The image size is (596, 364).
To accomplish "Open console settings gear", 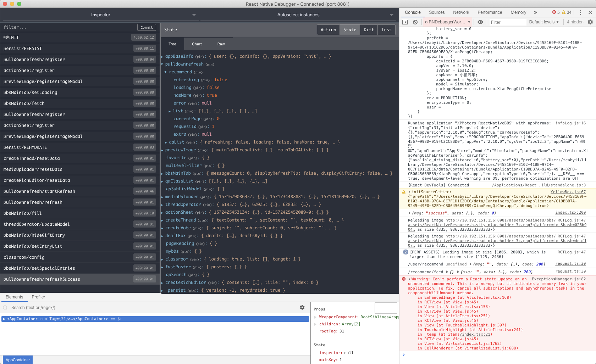I will 590,22.
